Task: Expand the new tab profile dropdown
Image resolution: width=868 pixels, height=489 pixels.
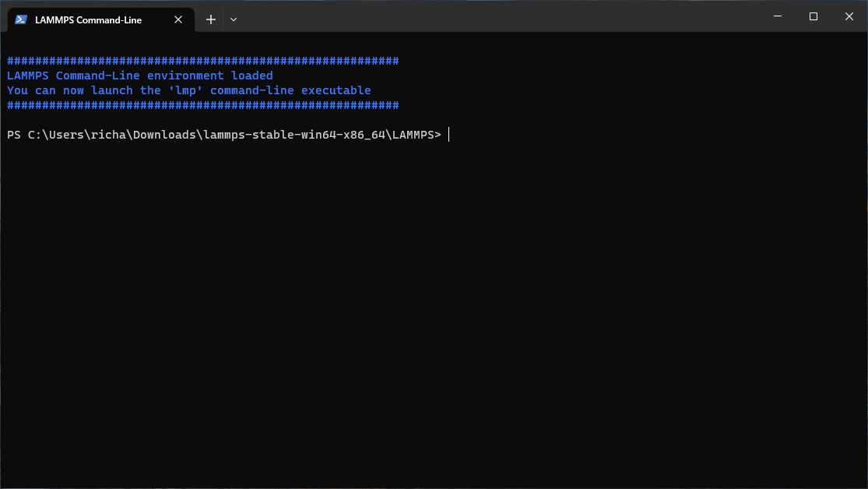Action: pyautogui.click(x=234, y=20)
